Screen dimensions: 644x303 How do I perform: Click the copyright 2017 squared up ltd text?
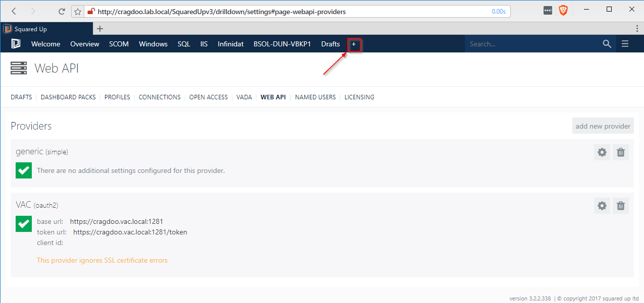click(x=599, y=298)
